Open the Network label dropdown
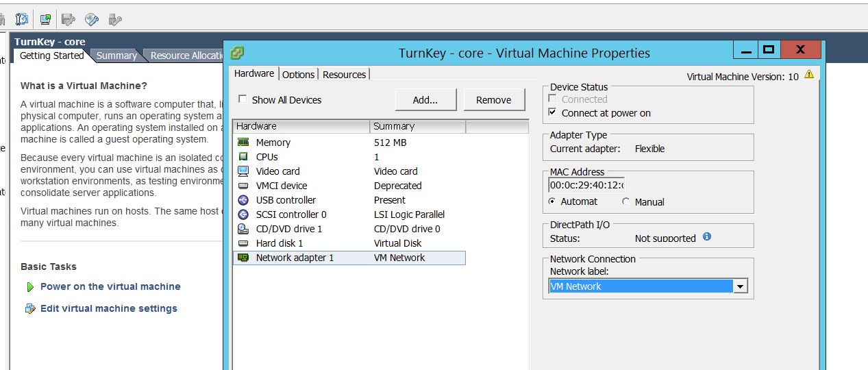Screen dimensions: 868x370 click(x=740, y=287)
